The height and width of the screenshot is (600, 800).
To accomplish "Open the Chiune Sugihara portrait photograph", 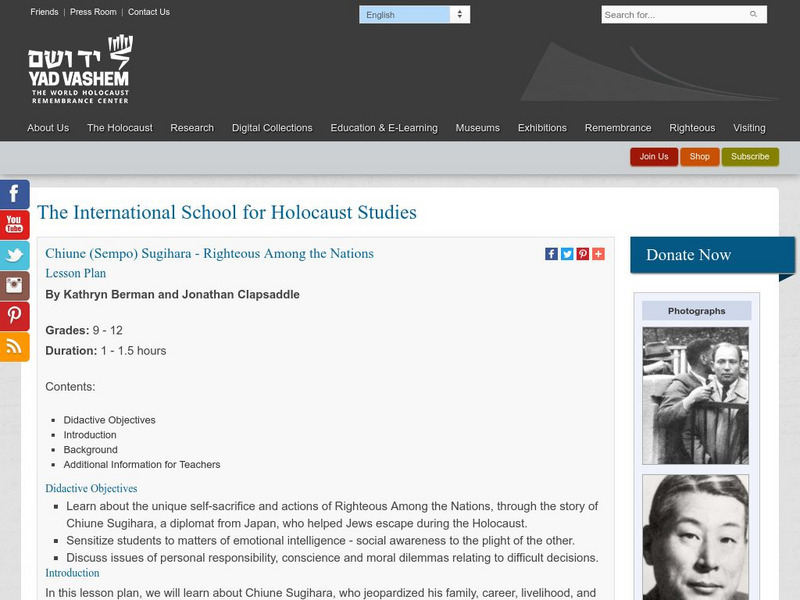I will [696, 537].
